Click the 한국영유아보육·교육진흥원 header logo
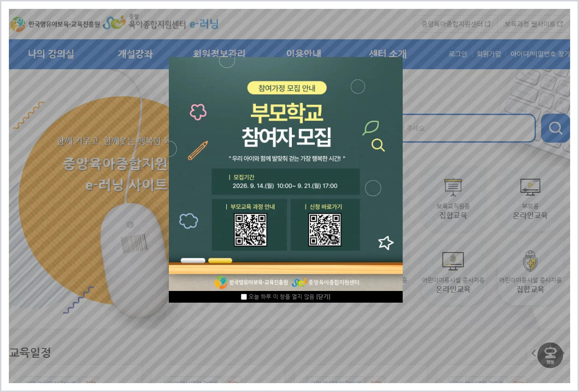579x392 pixels. 55,24
